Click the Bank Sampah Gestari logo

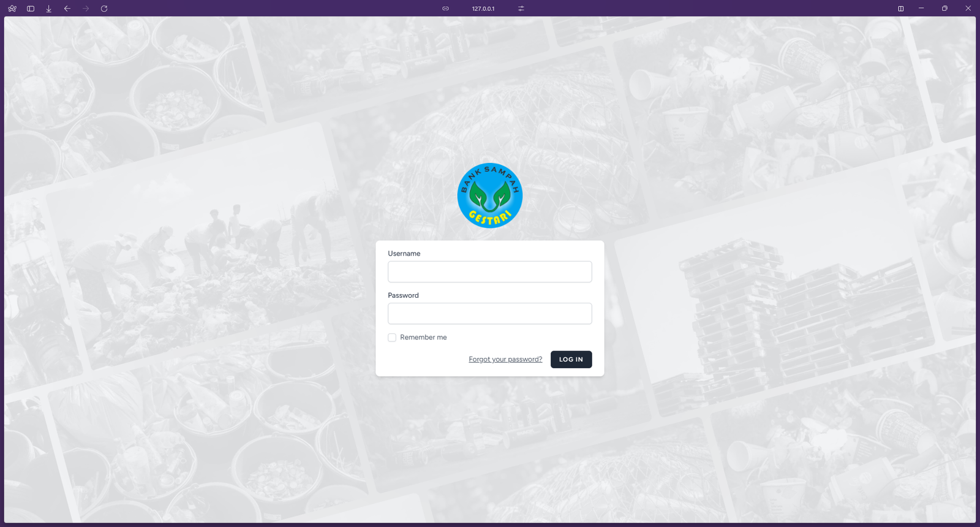point(489,195)
